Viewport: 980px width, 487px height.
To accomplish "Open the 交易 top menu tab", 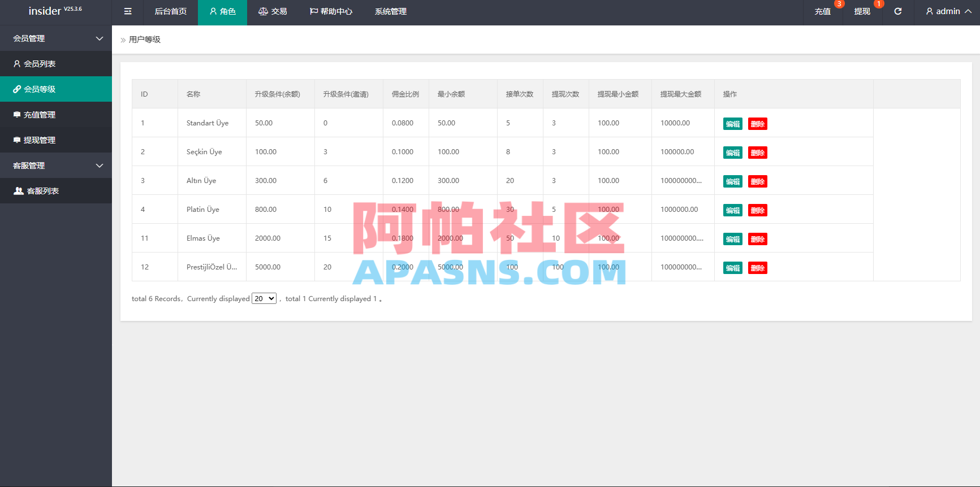I will 273,11.
